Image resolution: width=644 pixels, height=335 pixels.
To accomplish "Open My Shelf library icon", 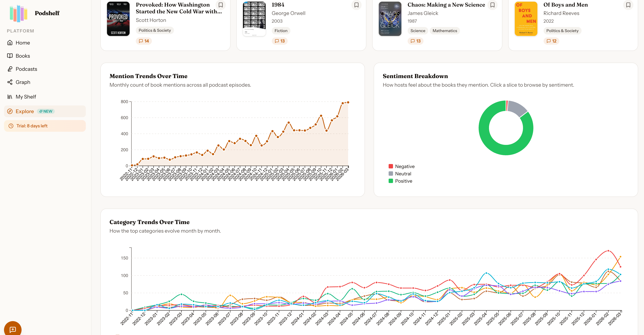I will pyautogui.click(x=10, y=97).
